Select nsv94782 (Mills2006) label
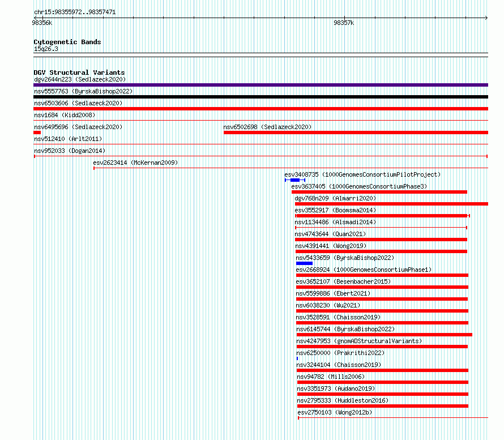 pyautogui.click(x=331, y=377)
